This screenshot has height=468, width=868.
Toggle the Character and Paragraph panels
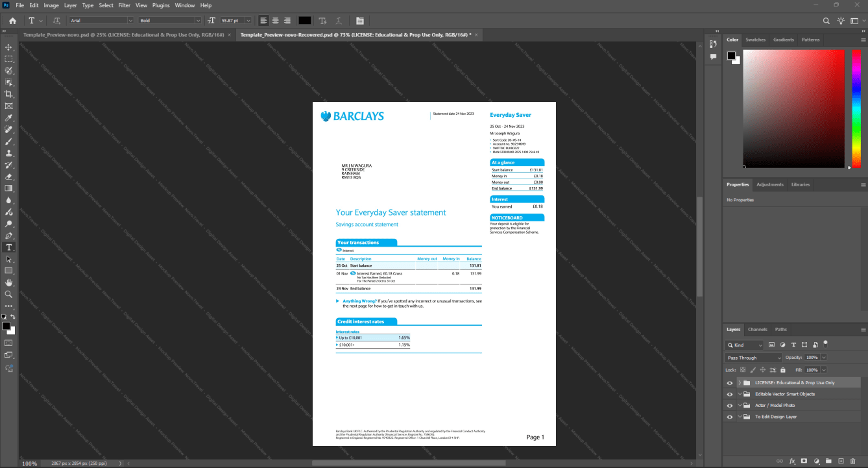[x=360, y=21]
